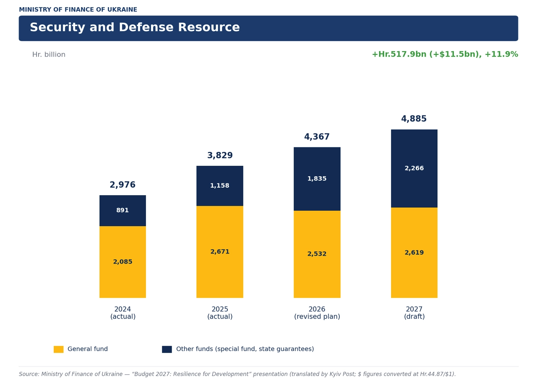Click the 2024 general fund segment 2,085
Screen dimensions: 537x392
(123, 262)
